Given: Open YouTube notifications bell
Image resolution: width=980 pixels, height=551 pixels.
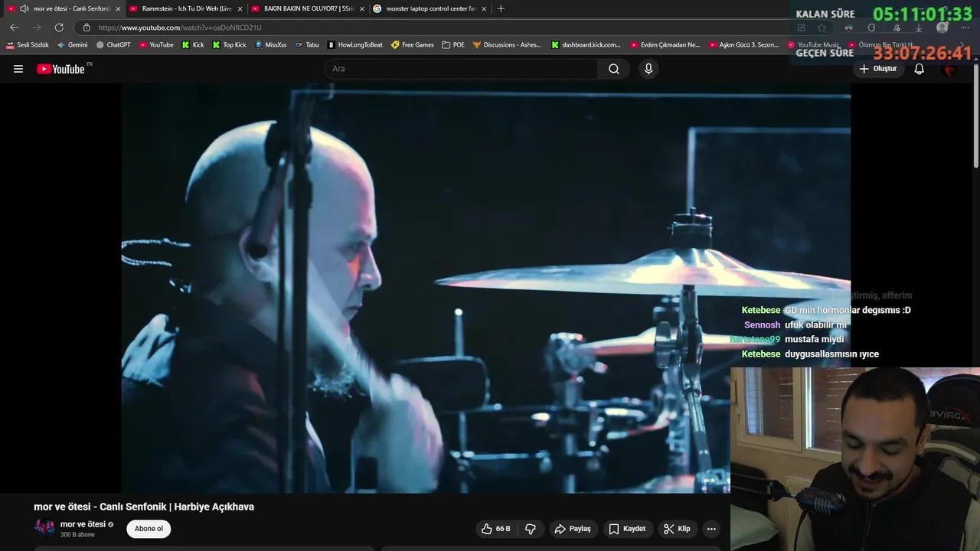Looking at the screenshot, I should click(920, 69).
